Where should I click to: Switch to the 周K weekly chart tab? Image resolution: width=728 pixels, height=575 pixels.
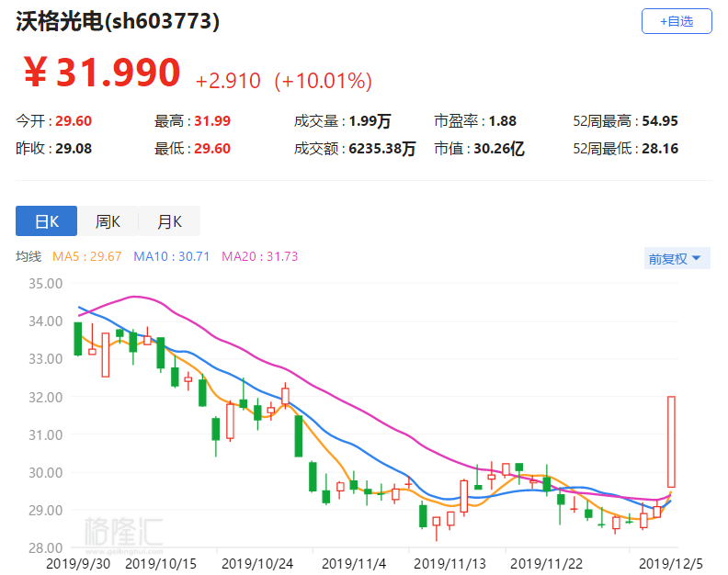pyautogui.click(x=108, y=220)
